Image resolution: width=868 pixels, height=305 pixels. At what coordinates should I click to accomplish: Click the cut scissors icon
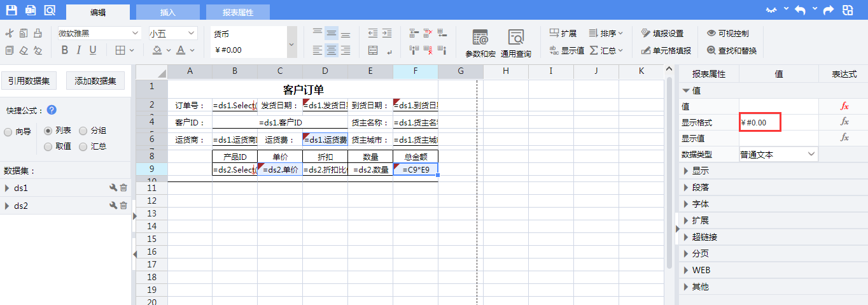(x=10, y=34)
